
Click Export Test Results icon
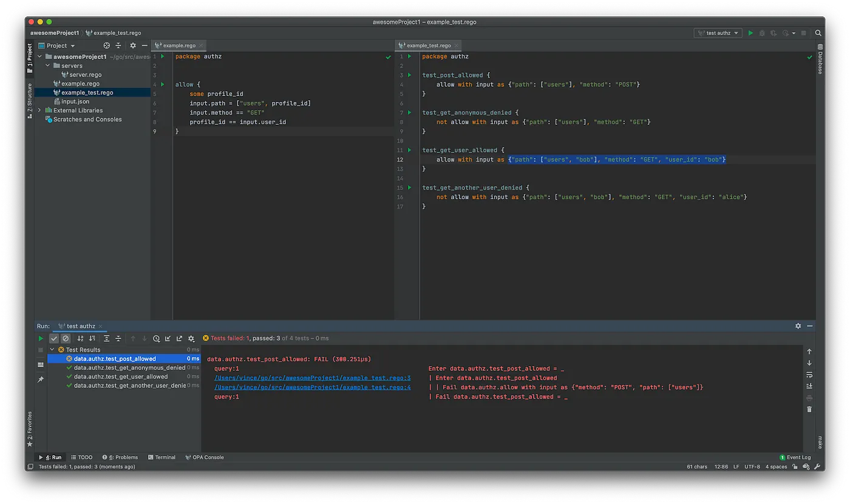pyautogui.click(x=180, y=339)
